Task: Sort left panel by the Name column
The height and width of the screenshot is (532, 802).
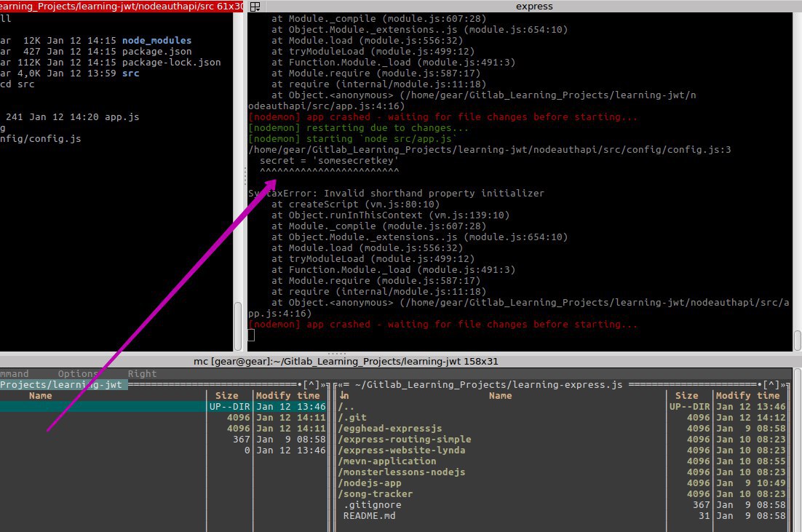Action: point(41,395)
